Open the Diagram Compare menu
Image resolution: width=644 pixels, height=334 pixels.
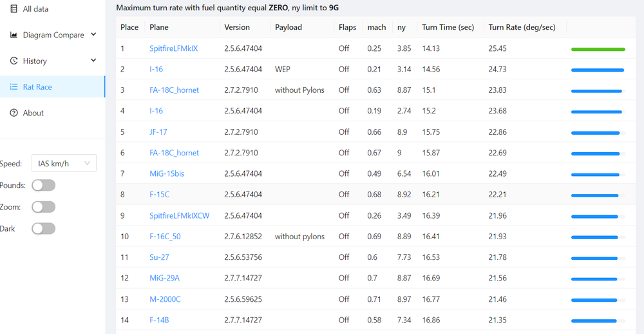click(x=52, y=35)
